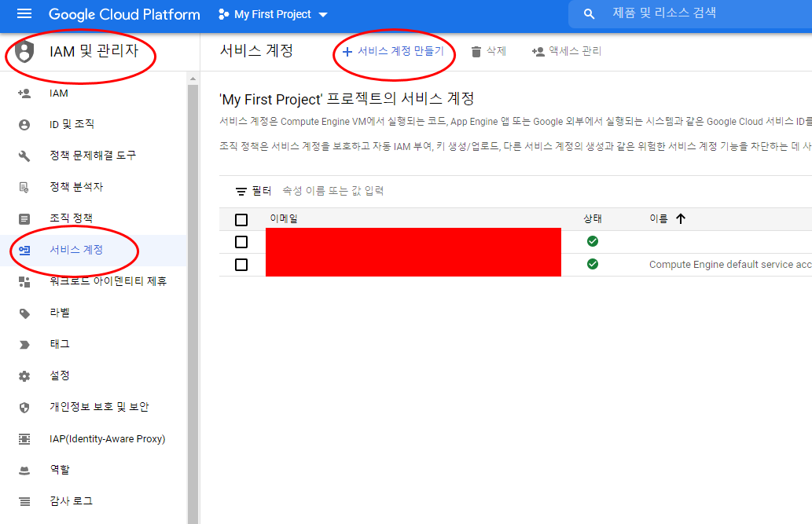Viewport: 812px width, 524px height.
Task: Click the project selector hexagon icon
Action: tap(224, 14)
